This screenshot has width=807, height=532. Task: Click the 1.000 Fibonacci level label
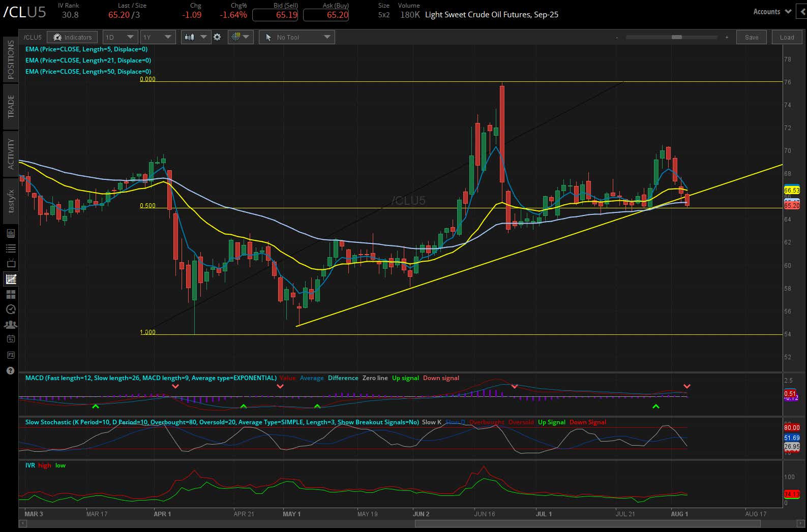pos(147,332)
